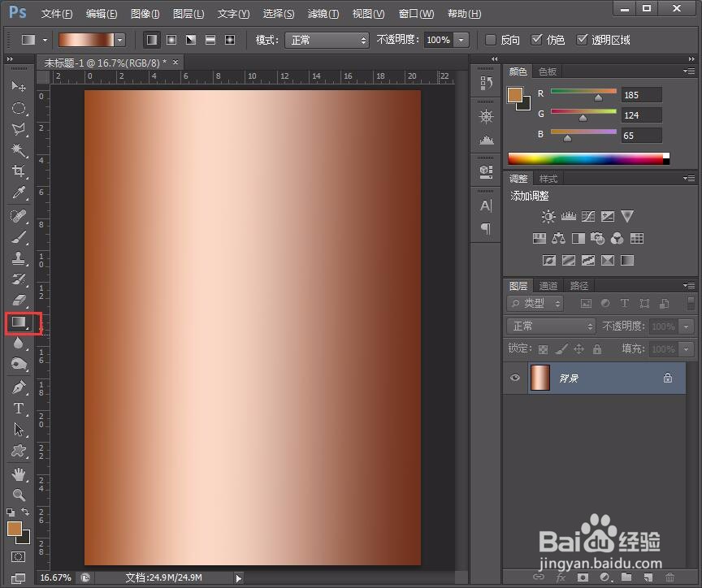The height and width of the screenshot is (588, 702).
Task: Open the status bar info arrow
Action: (x=239, y=578)
